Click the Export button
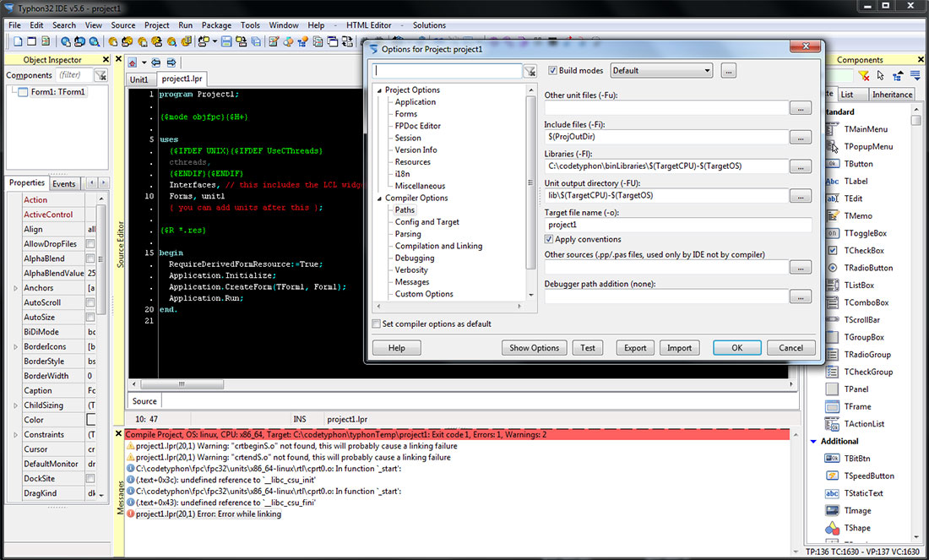The width and height of the screenshot is (929, 560). coord(635,348)
